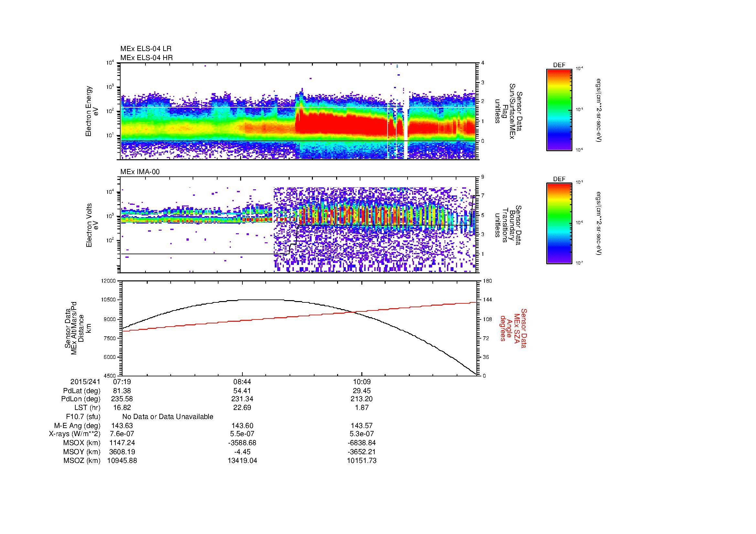Screen dimensions: 756x534
Task: Click the 'LST (hr)' row label
Action: [87, 408]
